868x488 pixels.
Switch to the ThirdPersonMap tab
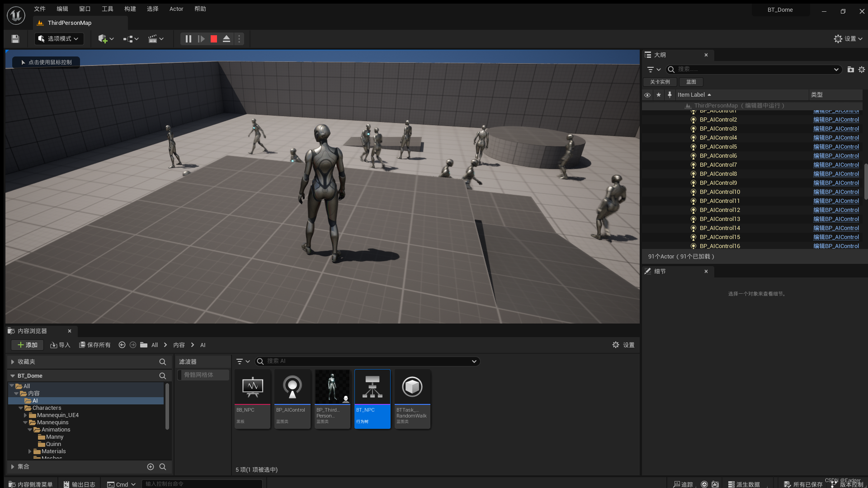69,23
